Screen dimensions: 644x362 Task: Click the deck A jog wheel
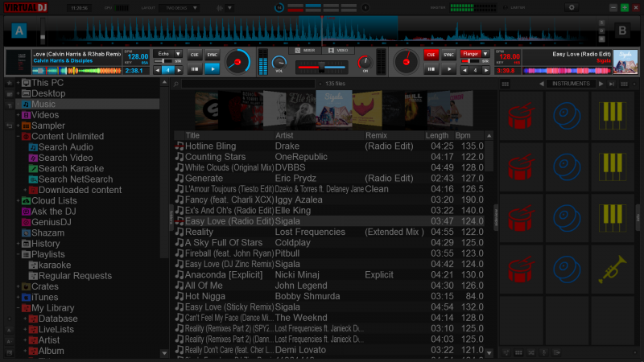[x=237, y=62]
